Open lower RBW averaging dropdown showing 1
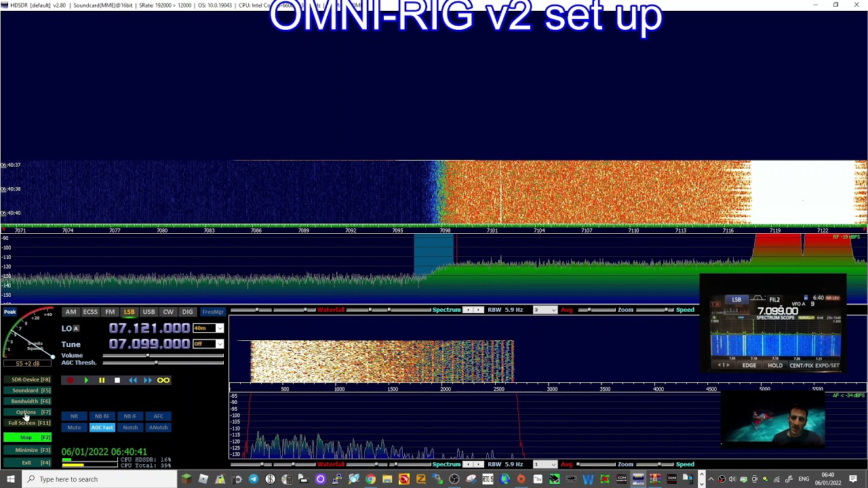This screenshot has width=868, height=488. pyautogui.click(x=545, y=464)
